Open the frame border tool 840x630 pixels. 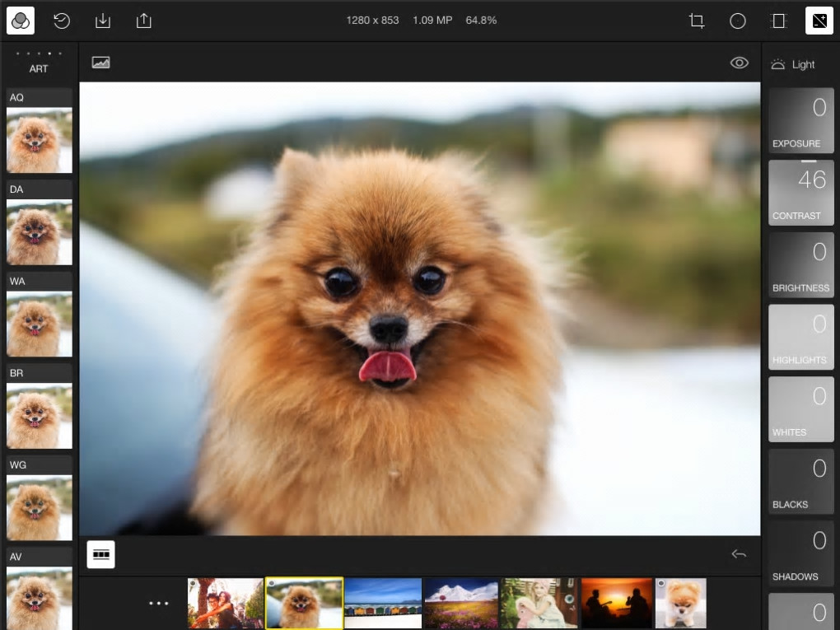pos(778,21)
